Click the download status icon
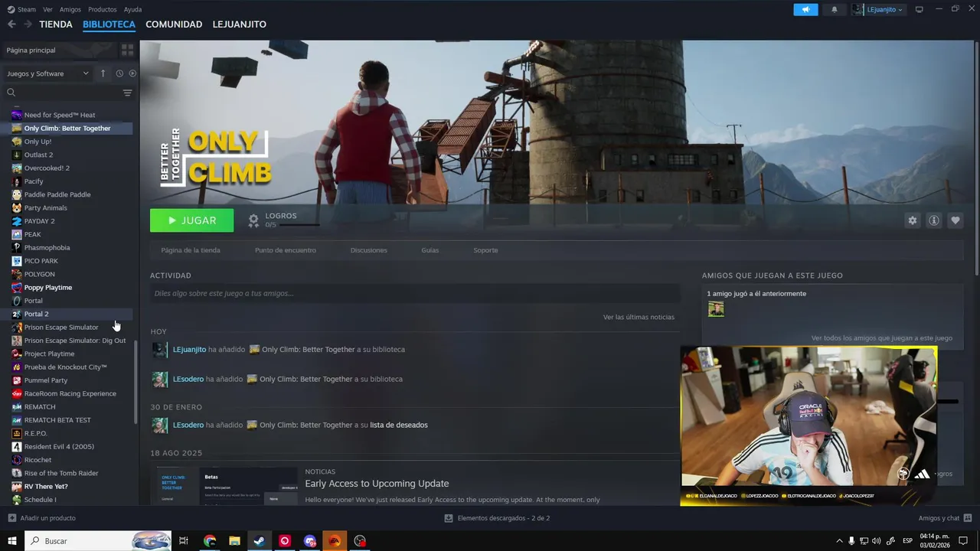Screen dimensions: 980x551 [449, 518]
